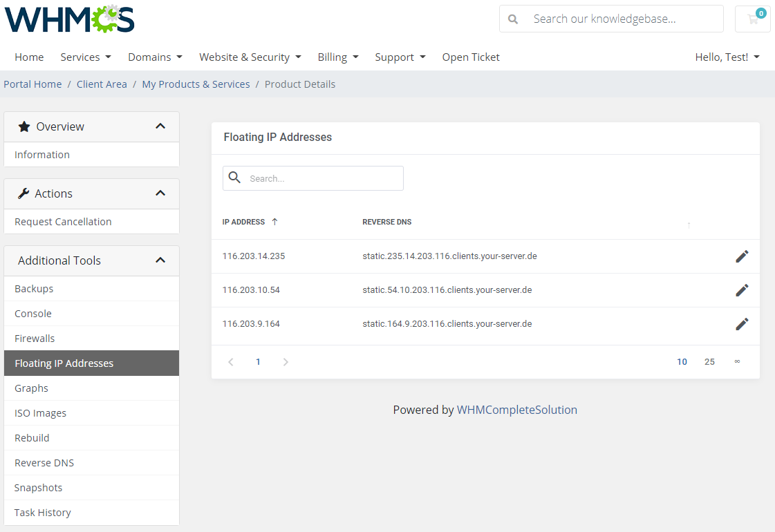This screenshot has height=532, width=775.
Task: Open Website & Security dropdown
Action: 250,57
